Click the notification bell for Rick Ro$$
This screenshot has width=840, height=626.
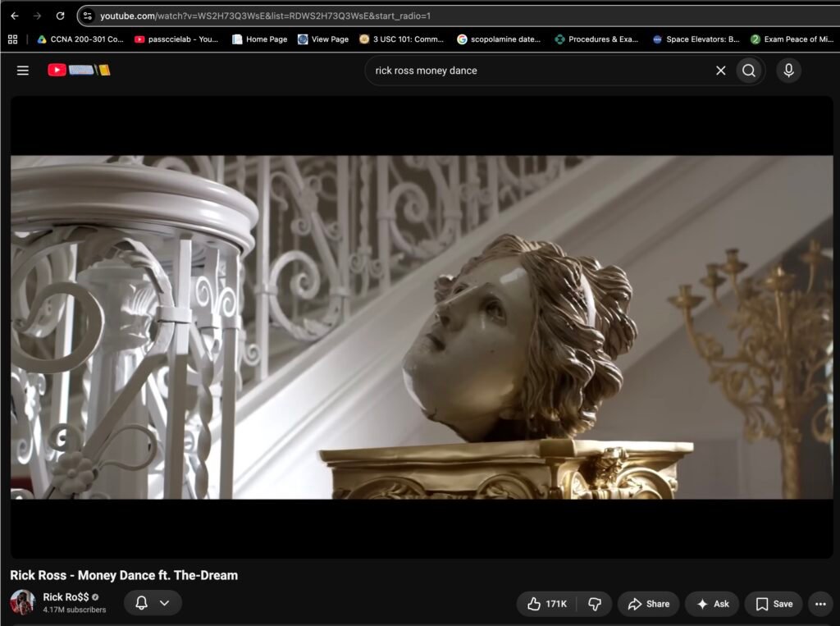(x=141, y=603)
